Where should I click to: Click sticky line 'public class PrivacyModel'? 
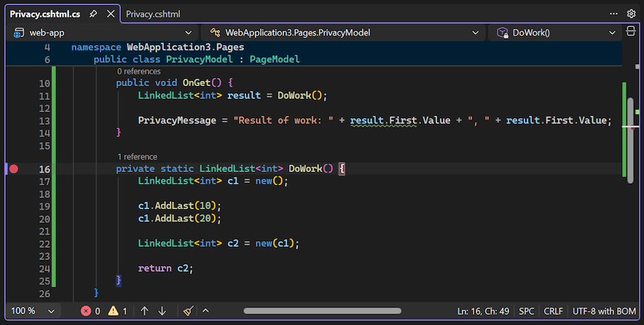(163, 60)
